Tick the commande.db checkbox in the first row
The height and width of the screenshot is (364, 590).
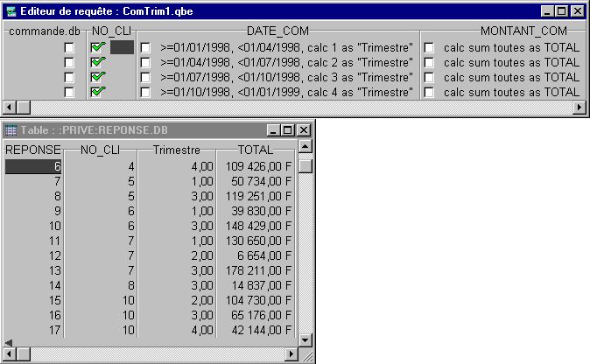[x=69, y=47]
